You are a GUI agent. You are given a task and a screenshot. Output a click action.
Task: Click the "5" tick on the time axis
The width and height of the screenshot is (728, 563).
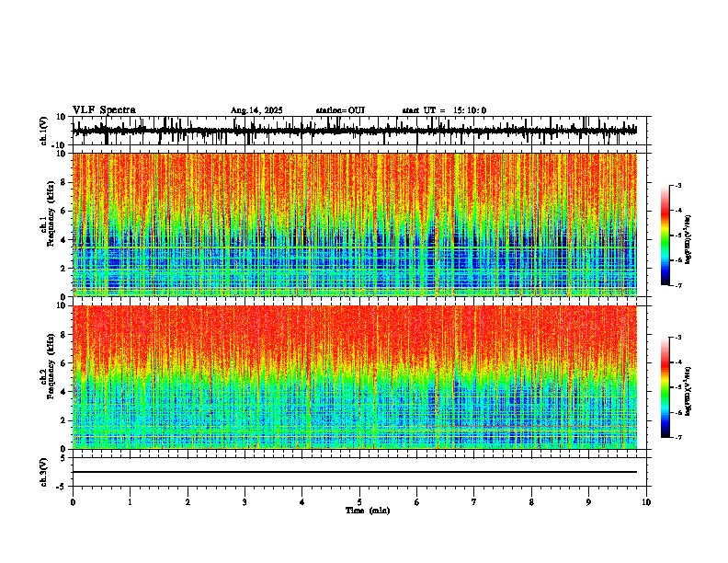(359, 502)
